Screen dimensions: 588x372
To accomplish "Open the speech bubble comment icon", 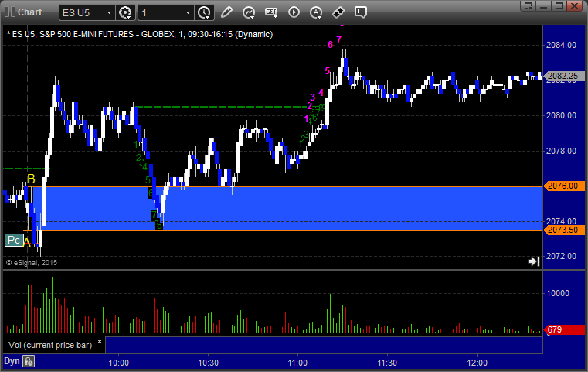I will [x=361, y=13].
